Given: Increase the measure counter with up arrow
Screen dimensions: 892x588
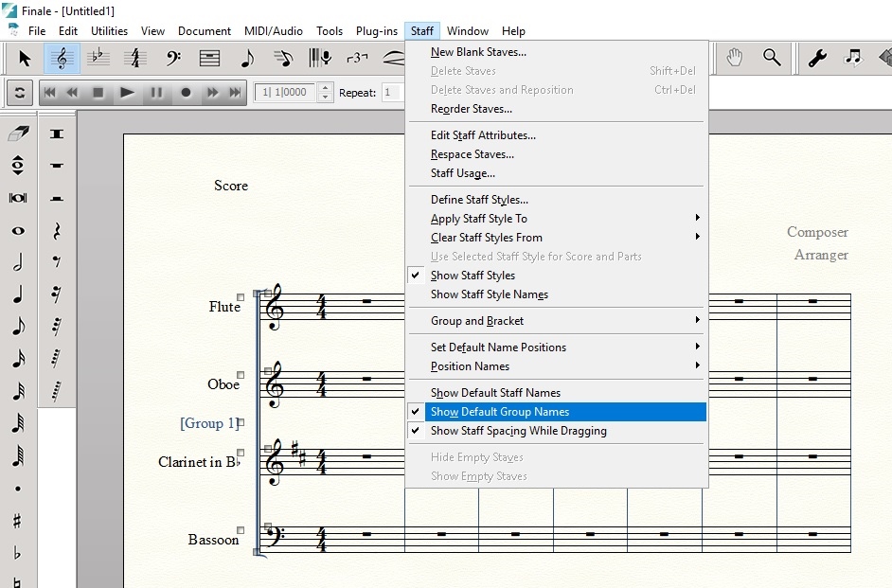Looking at the screenshot, I should 326,88.
